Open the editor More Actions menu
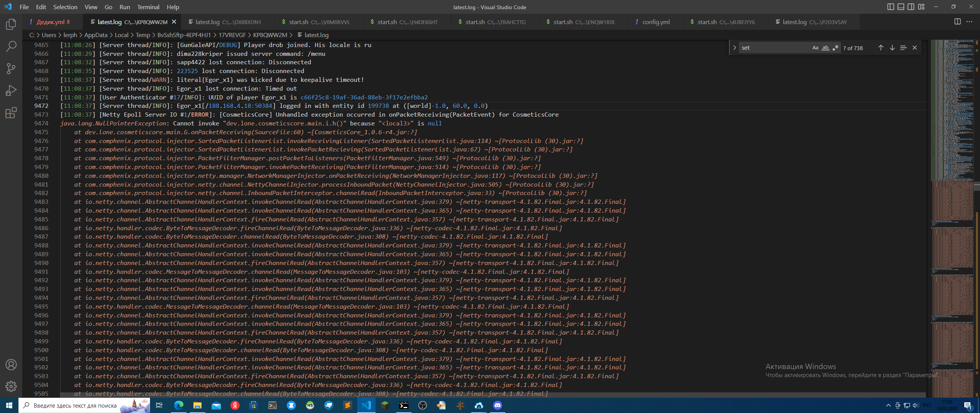This screenshot has width=980, height=413. pos(970,22)
